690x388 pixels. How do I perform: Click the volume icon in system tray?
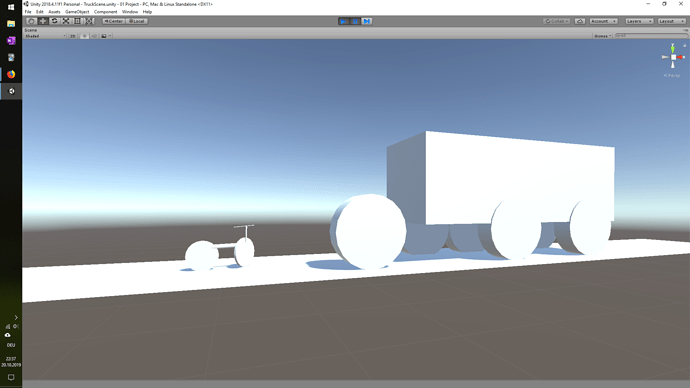[15, 326]
